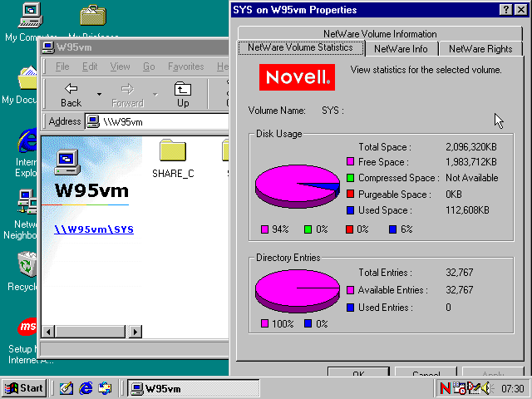
Task: Open Forward history dropdown arrow
Action: point(155,94)
